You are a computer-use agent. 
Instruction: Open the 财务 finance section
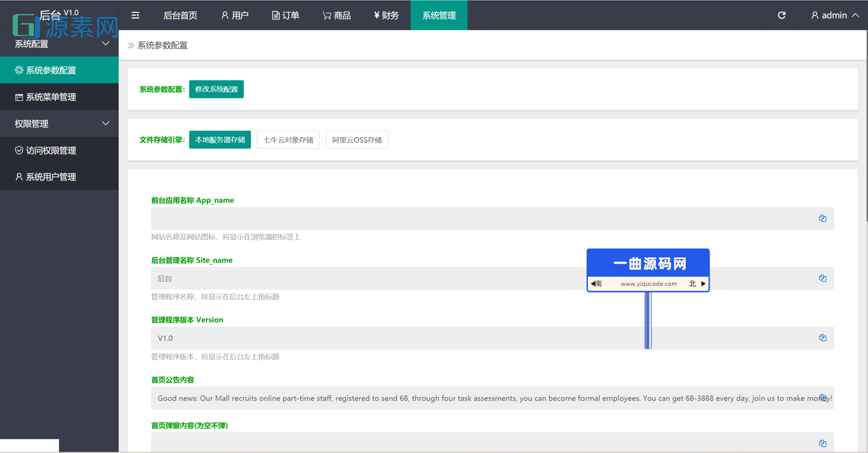coord(386,15)
